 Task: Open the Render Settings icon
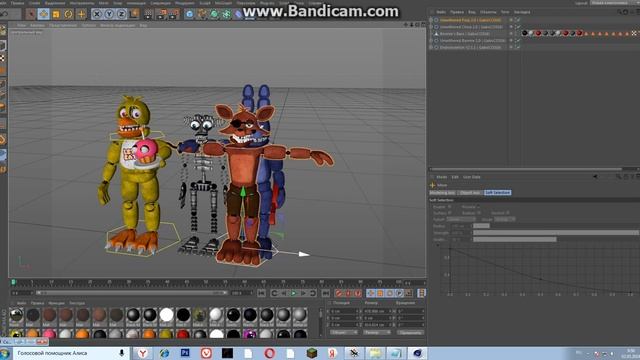[x=174, y=14]
